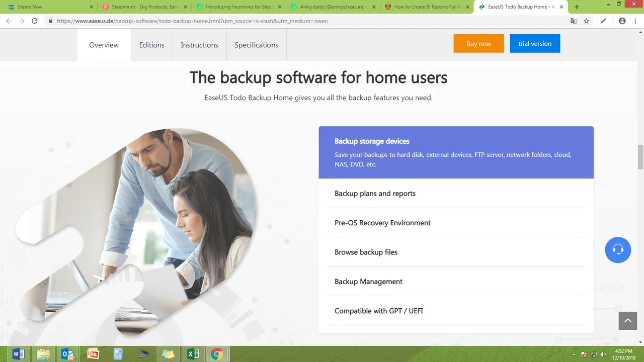Expand Browse backup files
This screenshot has height=362, width=644.
(x=456, y=252)
